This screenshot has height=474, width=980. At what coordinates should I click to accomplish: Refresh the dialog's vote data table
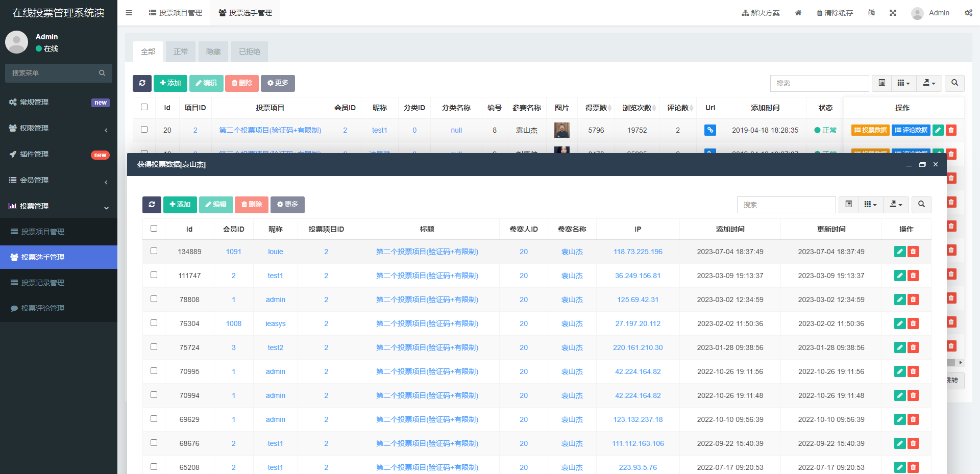[152, 205]
